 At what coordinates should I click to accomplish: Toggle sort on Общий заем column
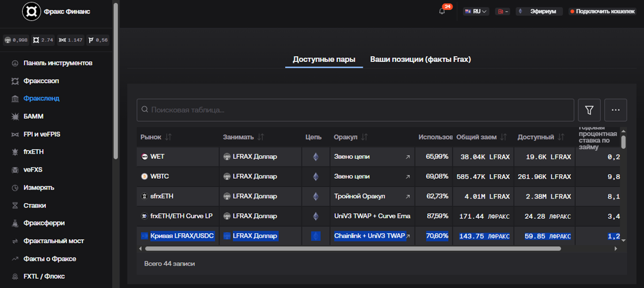(x=504, y=137)
